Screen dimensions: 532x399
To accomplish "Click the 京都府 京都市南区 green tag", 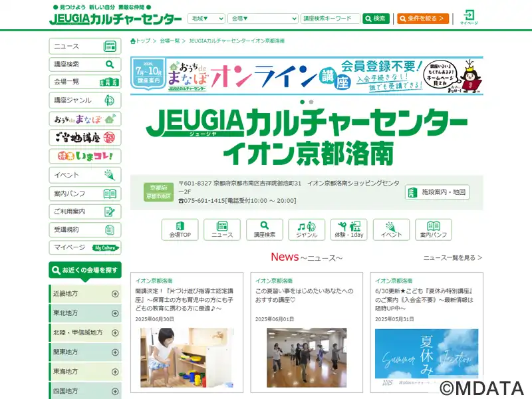I will click(158, 192).
